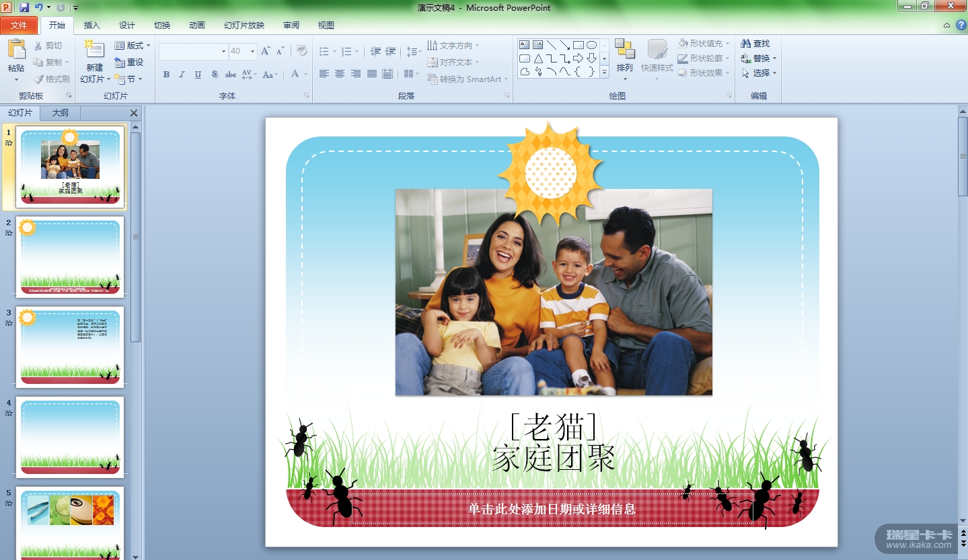Switch to the 动画 Animations tab
Image resolution: width=968 pixels, height=560 pixels.
point(197,26)
